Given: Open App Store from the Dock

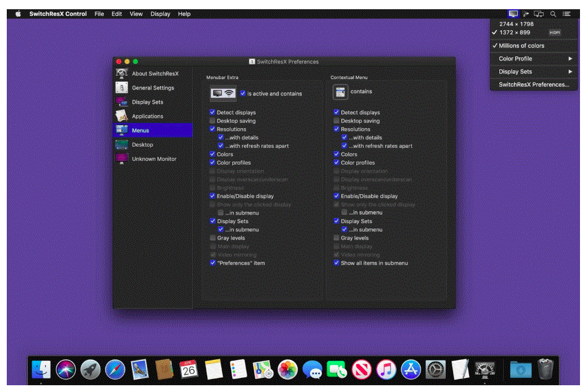Looking at the screenshot, I should (x=411, y=369).
